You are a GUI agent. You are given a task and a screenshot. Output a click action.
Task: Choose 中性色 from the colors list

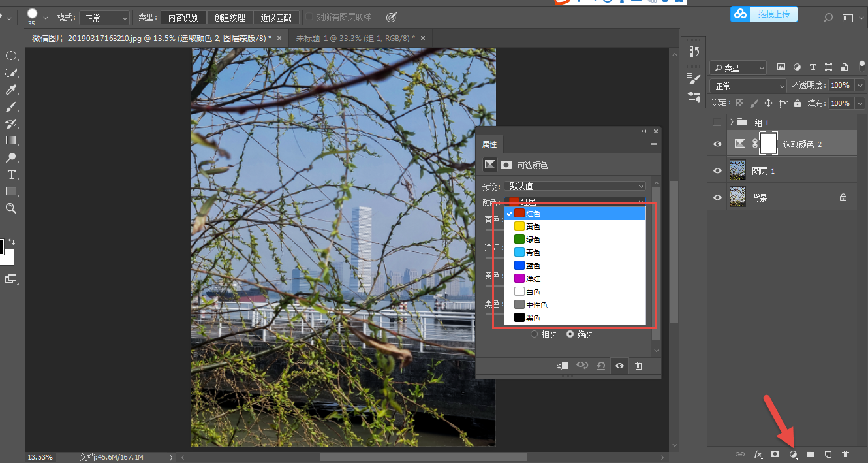[575, 305]
